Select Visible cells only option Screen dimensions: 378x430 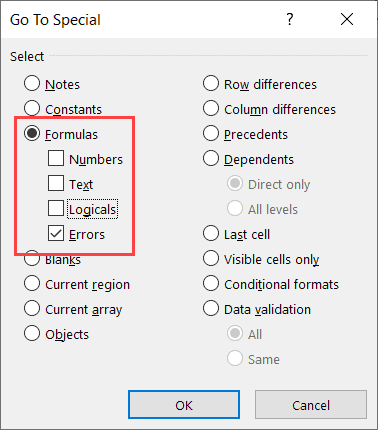[x=211, y=258]
